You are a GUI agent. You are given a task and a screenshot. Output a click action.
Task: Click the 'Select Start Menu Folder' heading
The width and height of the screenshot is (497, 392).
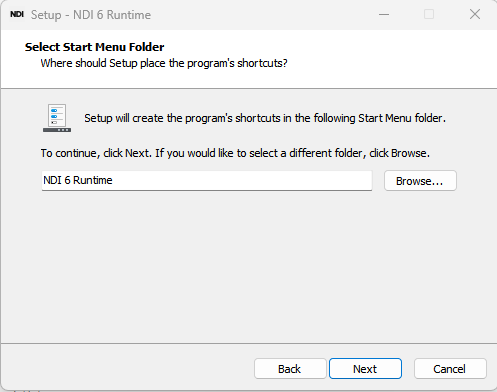coord(94,47)
